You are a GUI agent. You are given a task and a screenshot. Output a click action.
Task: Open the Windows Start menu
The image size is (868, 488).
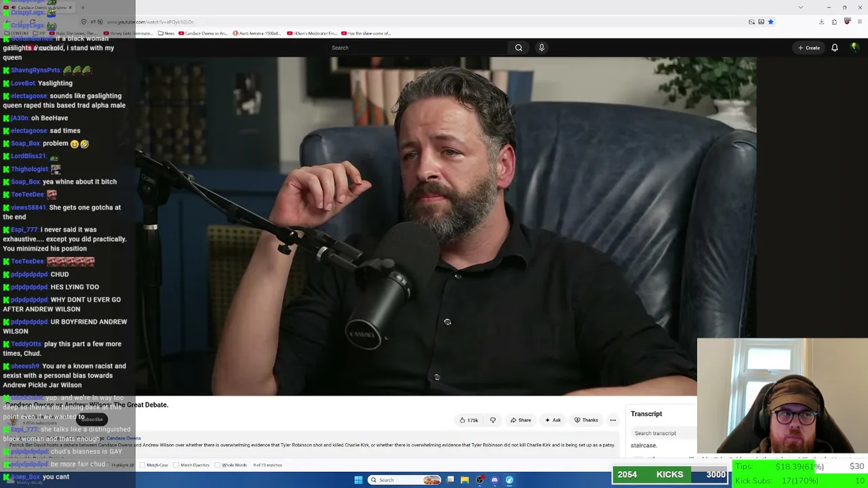pyautogui.click(x=358, y=480)
